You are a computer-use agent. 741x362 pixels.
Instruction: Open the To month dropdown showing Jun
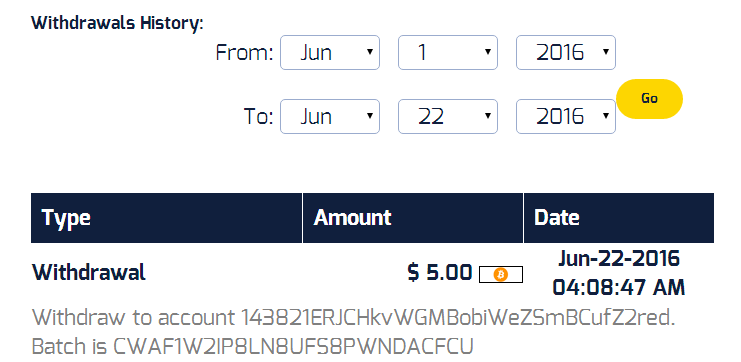click(330, 116)
